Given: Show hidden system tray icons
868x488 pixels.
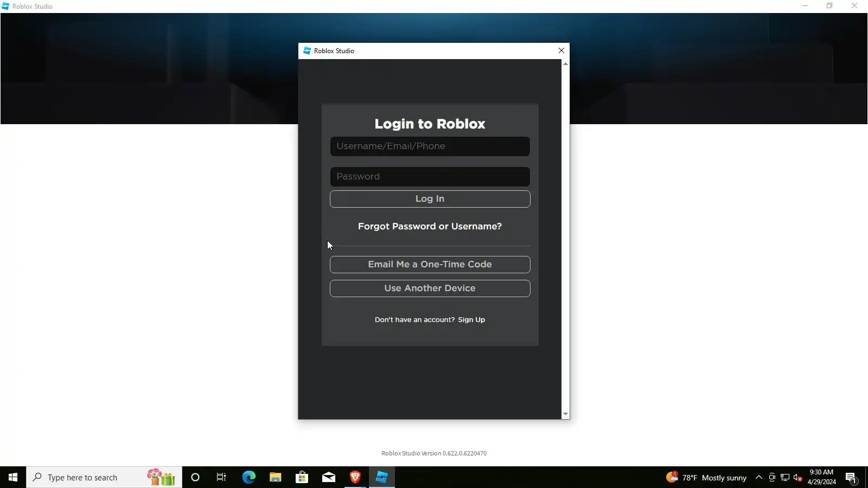Looking at the screenshot, I should tap(759, 477).
